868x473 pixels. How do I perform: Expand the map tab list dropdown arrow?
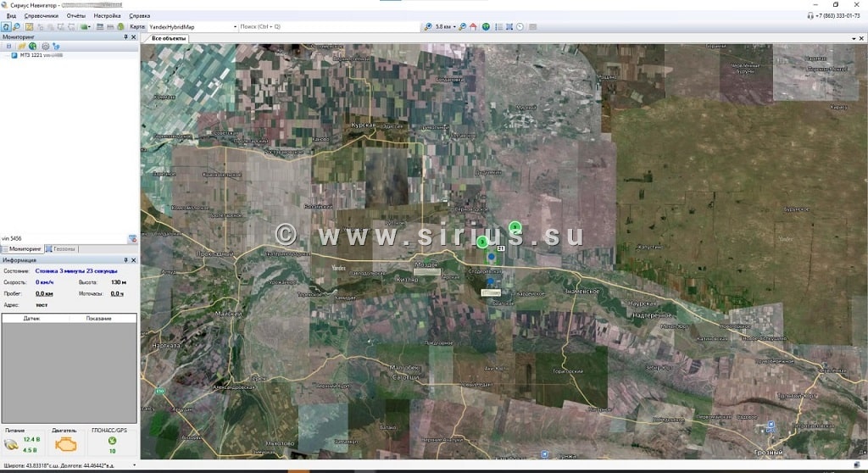(854, 38)
